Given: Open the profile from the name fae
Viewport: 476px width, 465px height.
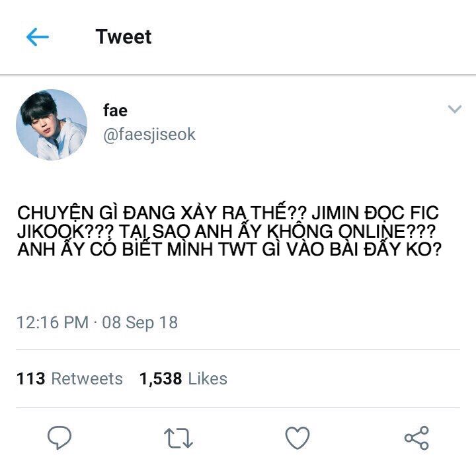Looking at the screenshot, I should pyautogui.click(x=115, y=110).
